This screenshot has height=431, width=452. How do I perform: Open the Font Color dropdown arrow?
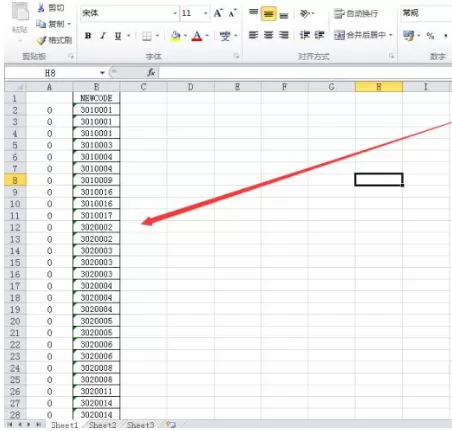(207, 35)
